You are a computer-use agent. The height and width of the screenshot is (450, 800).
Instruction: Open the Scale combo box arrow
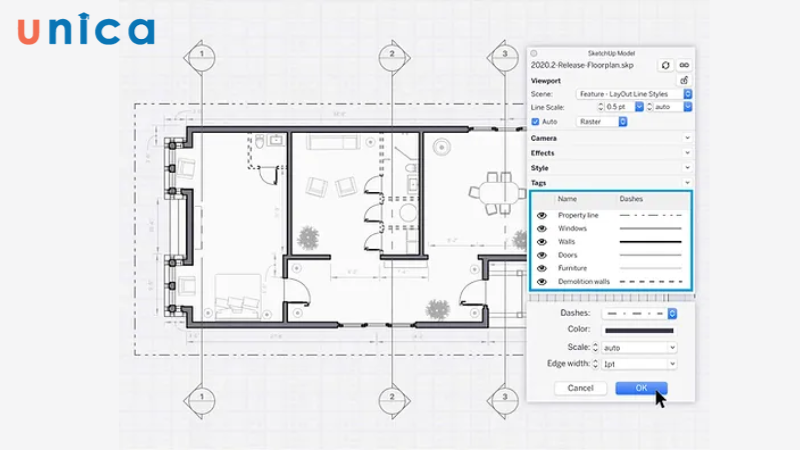672,347
